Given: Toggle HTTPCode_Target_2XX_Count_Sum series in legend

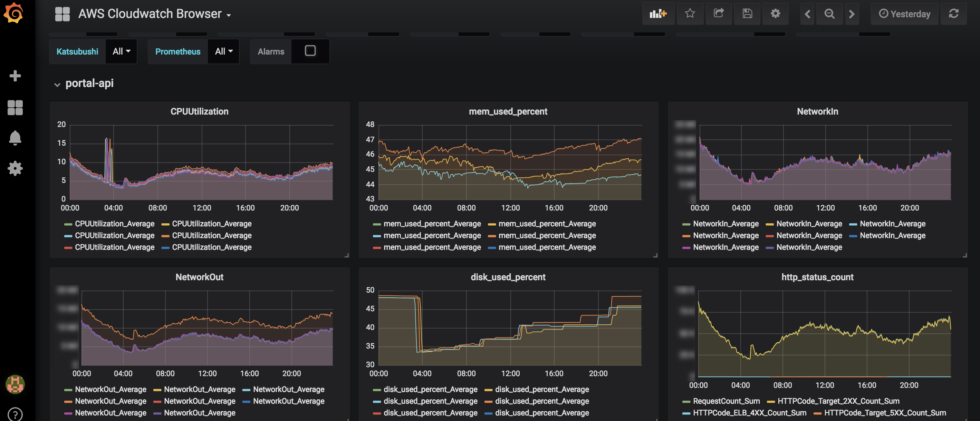Looking at the screenshot, I should click(x=838, y=401).
